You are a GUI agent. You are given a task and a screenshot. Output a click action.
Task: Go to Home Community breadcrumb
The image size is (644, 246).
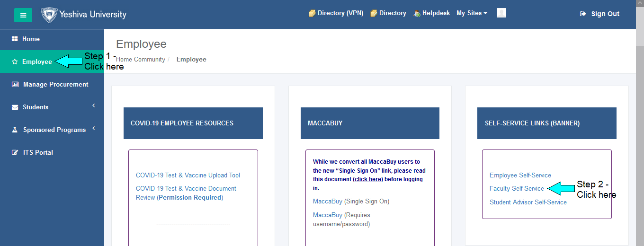(x=141, y=60)
